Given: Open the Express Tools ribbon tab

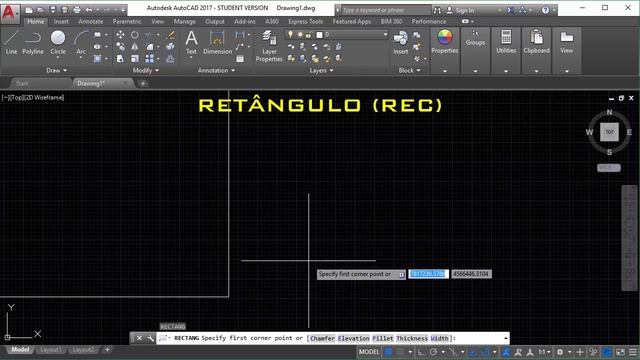Looking at the screenshot, I should click(305, 21).
